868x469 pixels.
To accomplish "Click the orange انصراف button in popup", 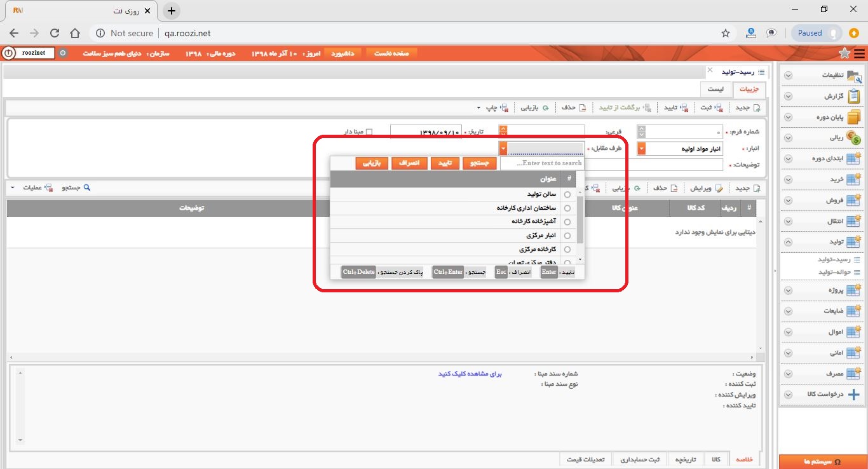I will 409,163.
